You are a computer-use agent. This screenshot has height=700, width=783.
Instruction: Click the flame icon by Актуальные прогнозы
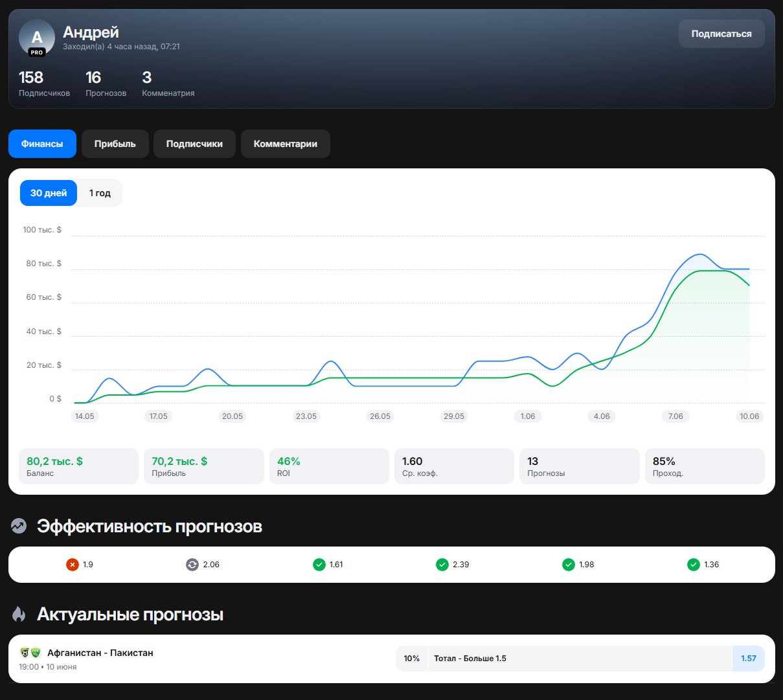pos(19,614)
